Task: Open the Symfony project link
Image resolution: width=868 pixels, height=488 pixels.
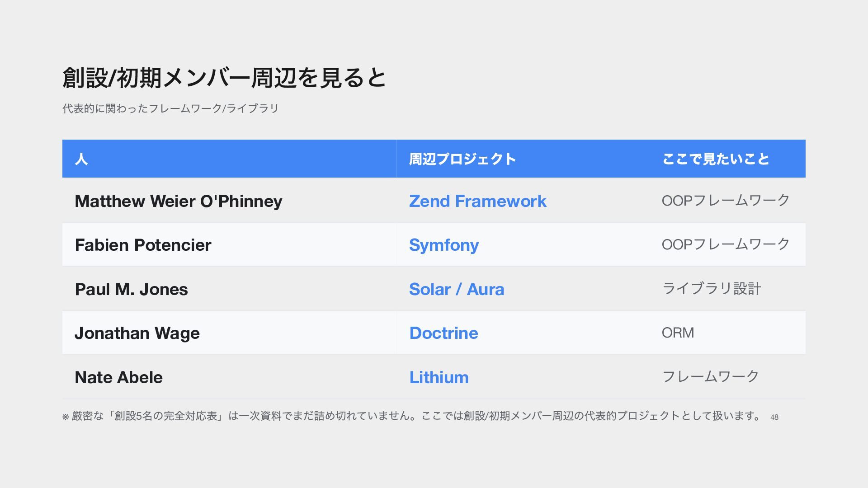Action: (443, 245)
